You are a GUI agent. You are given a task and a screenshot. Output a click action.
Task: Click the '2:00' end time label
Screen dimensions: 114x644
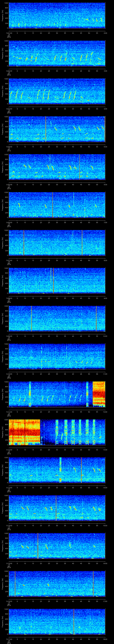(x=105, y=33)
